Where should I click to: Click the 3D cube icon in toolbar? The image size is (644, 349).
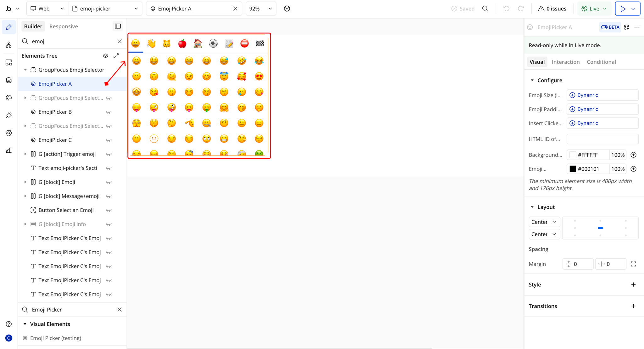point(287,8)
